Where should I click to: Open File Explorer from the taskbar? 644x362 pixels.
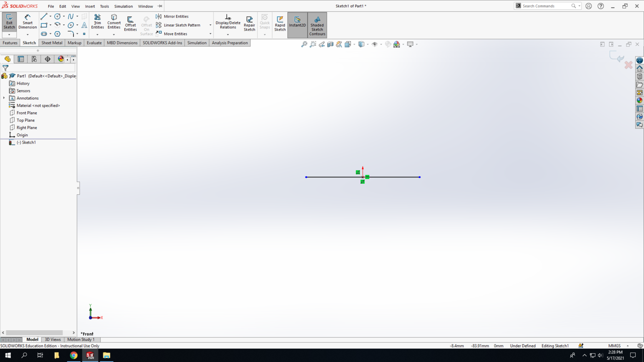(106, 355)
